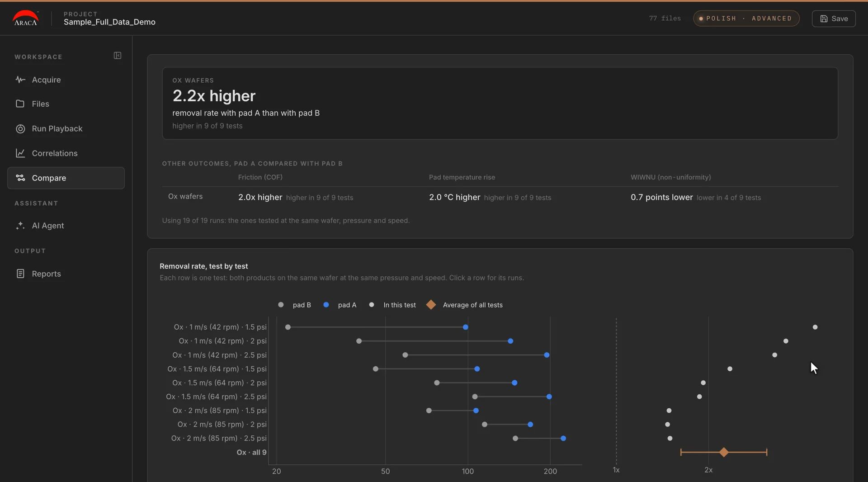
Task: Open the Acquire section
Action: pyautogui.click(x=66, y=80)
